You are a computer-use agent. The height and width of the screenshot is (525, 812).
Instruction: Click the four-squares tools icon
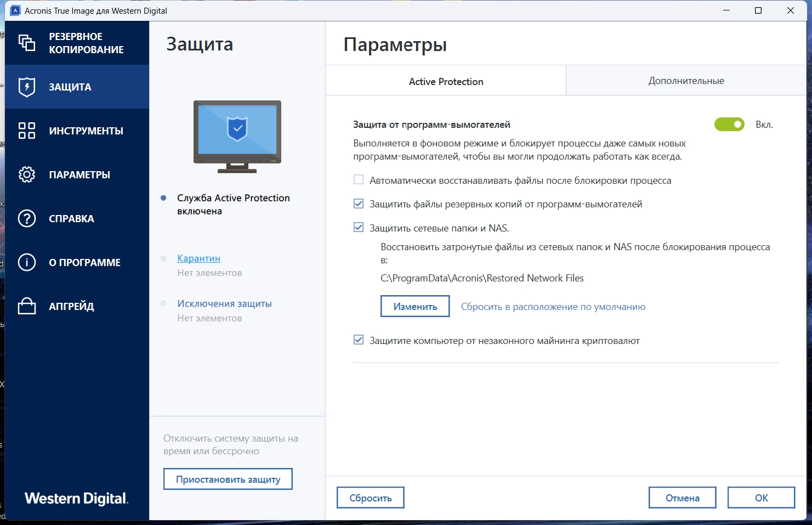[x=27, y=131]
